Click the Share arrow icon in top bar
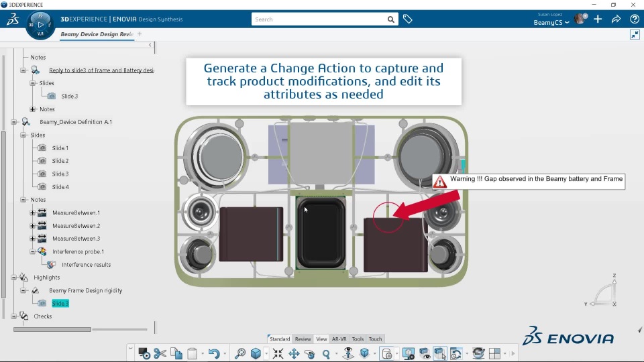The image size is (644, 362). click(616, 19)
